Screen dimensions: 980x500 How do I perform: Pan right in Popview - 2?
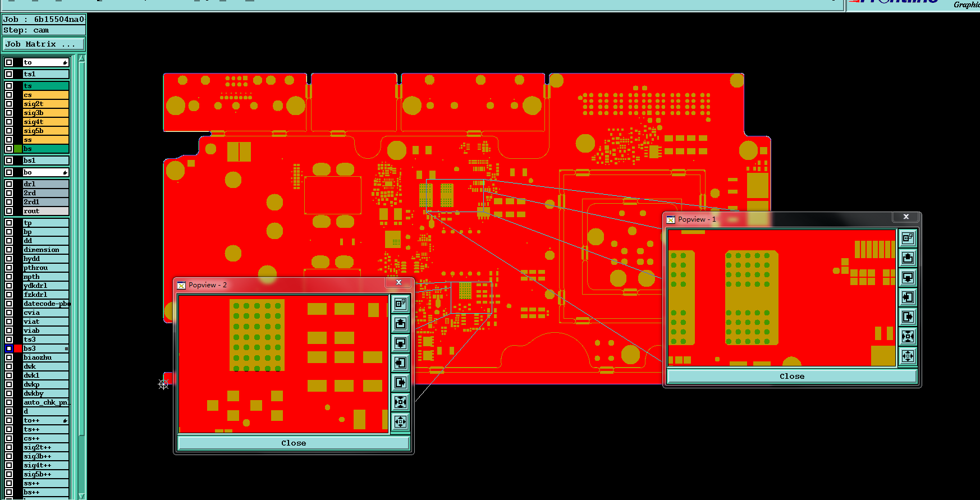(x=400, y=383)
